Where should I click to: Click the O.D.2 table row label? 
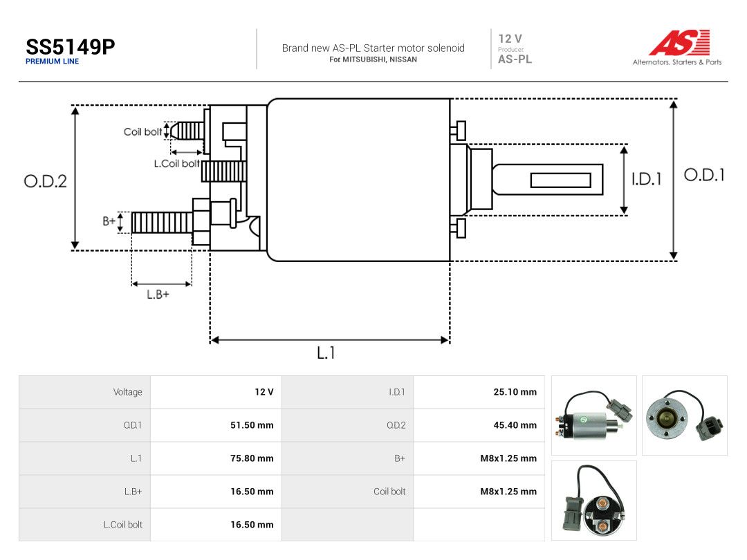[396, 425]
